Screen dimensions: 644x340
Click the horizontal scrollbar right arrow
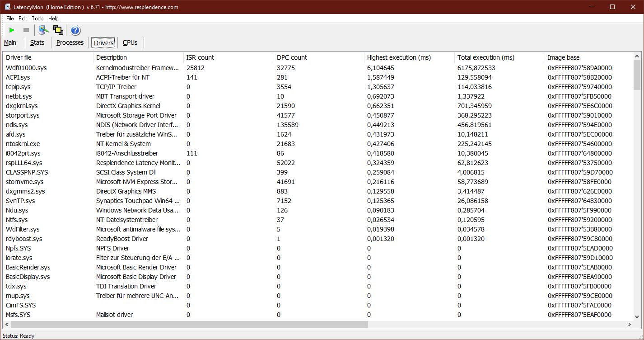click(629, 325)
